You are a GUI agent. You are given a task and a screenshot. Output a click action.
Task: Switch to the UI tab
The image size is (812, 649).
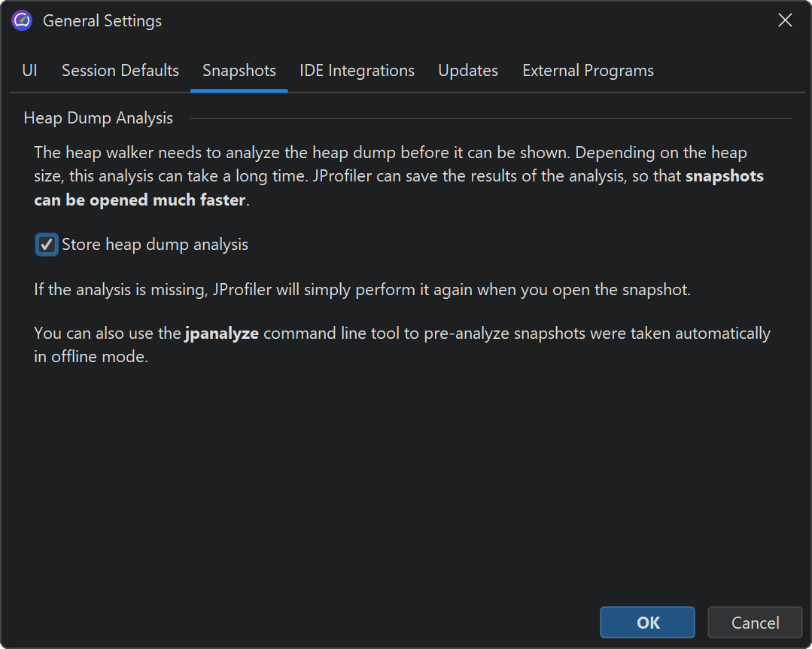(x=29, y=71)
